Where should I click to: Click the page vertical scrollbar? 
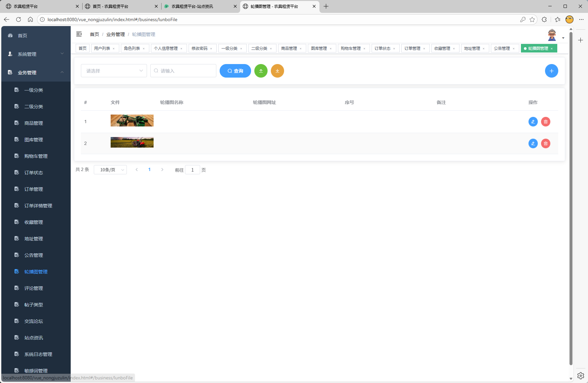(571, 198)
